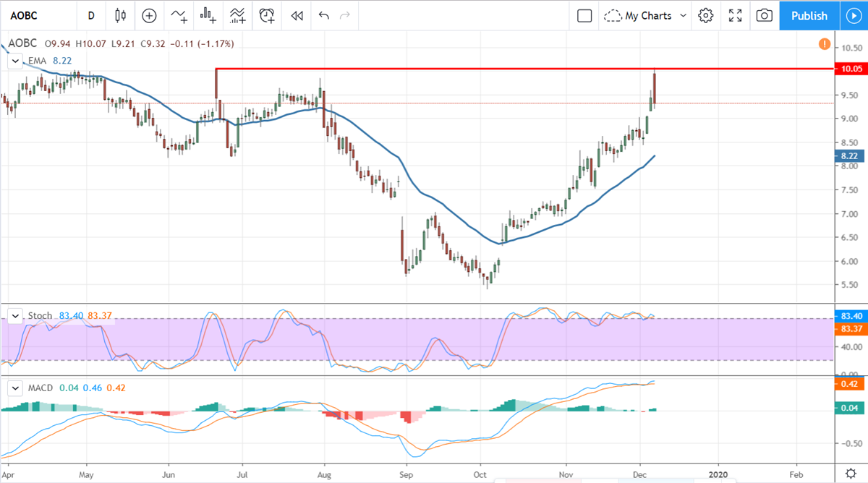Take a chart snapshot with the camera icon
The height and width of the screenshot is (483, 868).
click(x=764, y=15)
